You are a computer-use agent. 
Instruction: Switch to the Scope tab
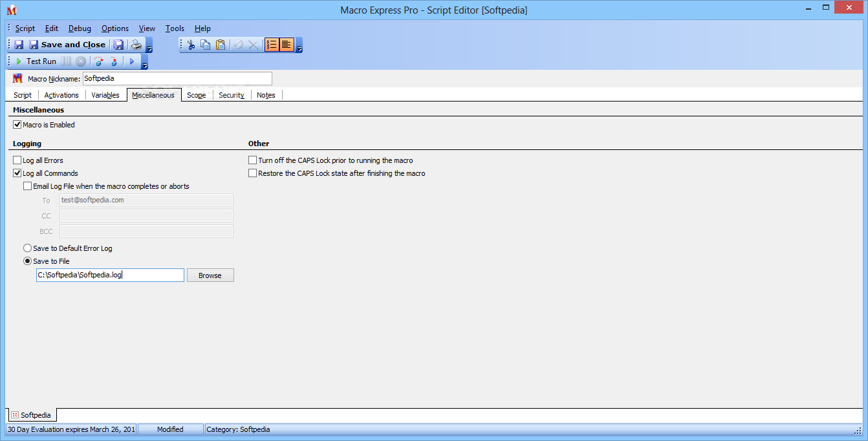click(197, 95)
